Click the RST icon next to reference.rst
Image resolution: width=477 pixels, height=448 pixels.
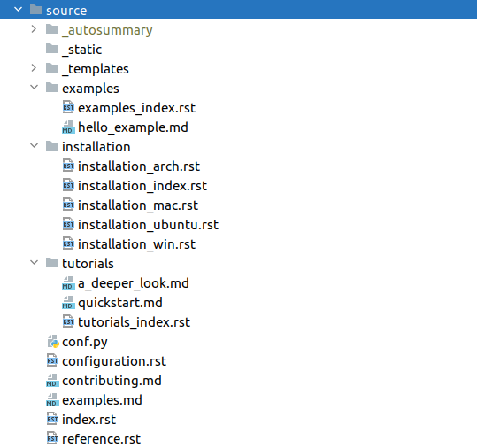tap(52, 438)
